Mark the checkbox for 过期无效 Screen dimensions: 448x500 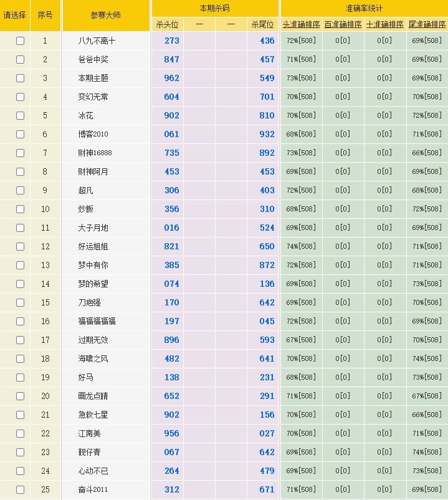pos(20,340)
